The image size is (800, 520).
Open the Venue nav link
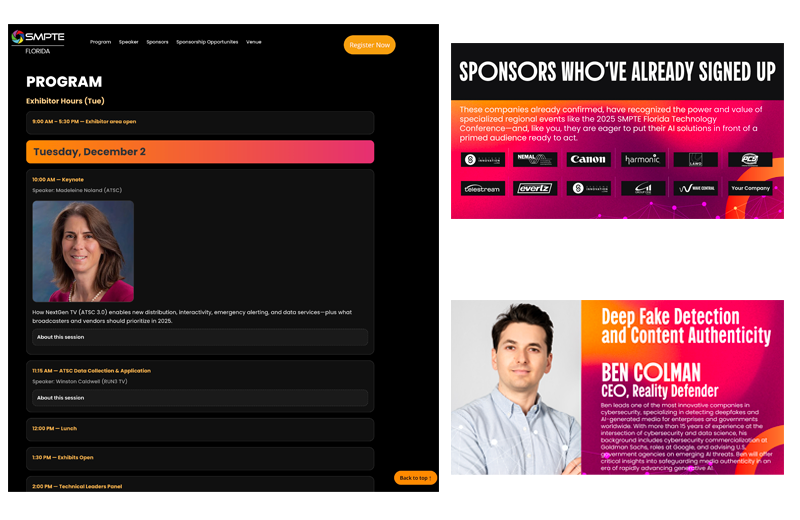coord(254,42)
